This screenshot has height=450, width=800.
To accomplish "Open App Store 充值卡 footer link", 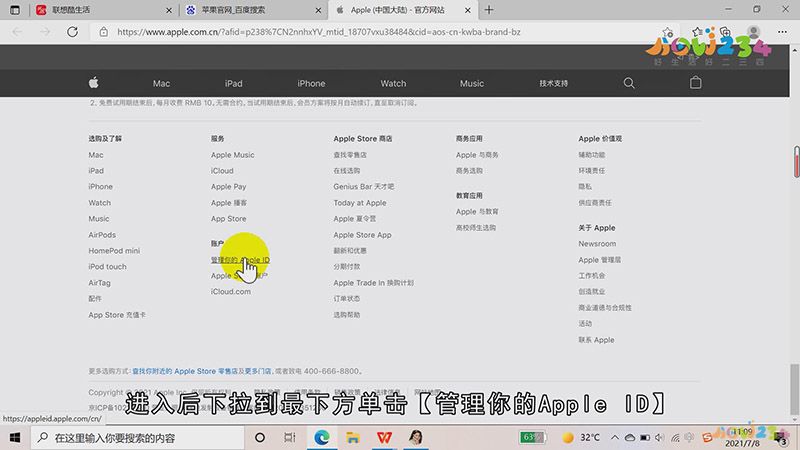I will coord(117,315).
